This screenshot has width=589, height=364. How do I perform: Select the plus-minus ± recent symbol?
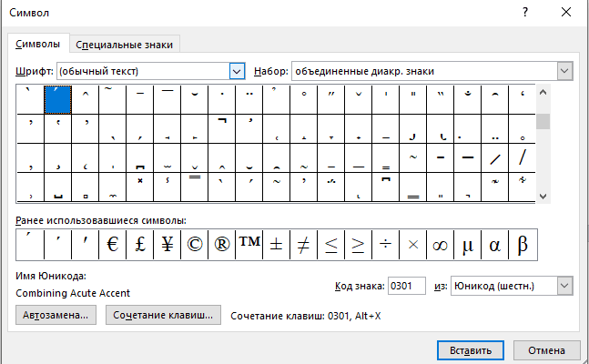[x=277, y=245]
